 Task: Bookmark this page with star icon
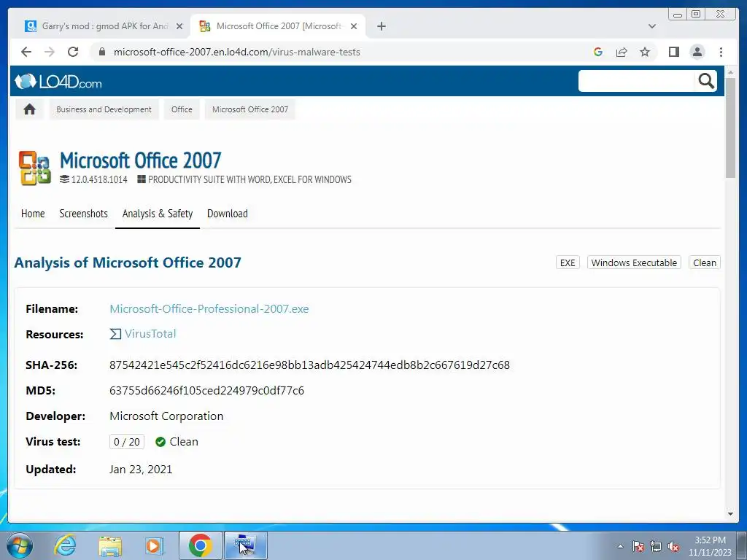point(645,52)
